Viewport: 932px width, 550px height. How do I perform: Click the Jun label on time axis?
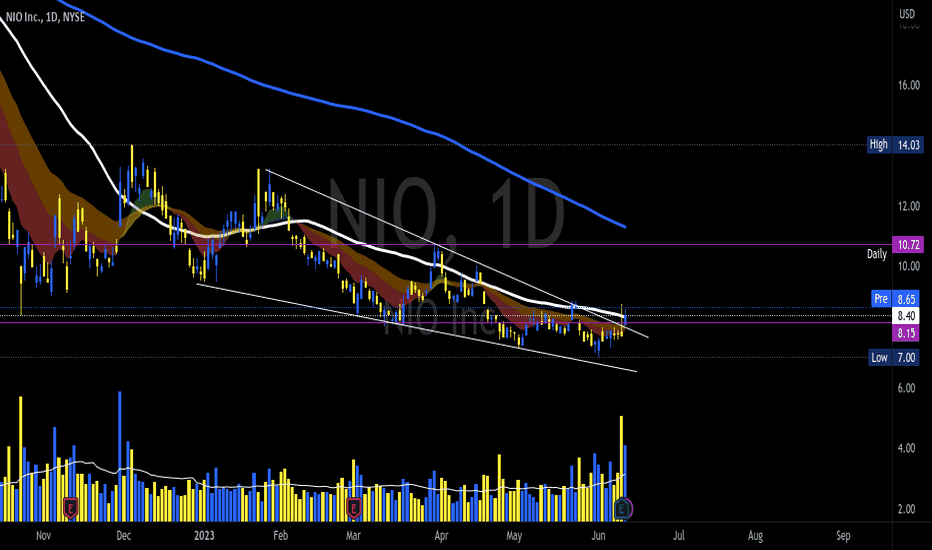(x=599, y=536)
